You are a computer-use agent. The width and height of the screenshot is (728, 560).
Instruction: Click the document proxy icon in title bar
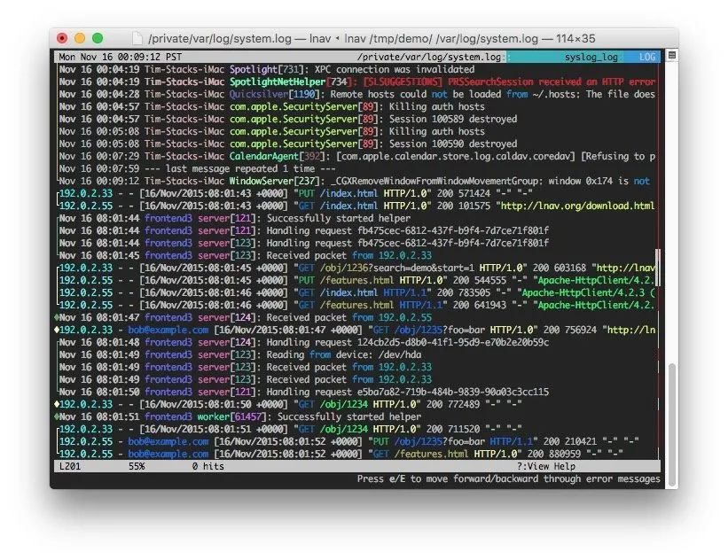pyautogui.click(x=137, y=38)
